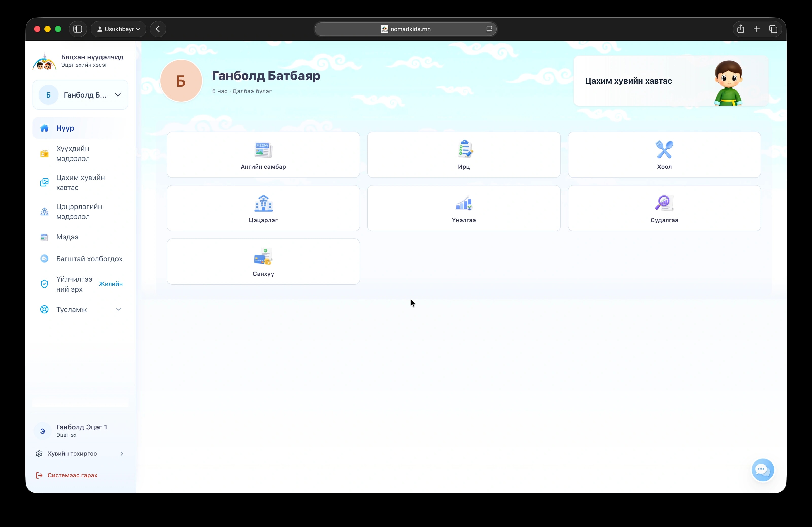The width and height of the screenshot is (812, 527).
Task: Open Үйлчилгээний эрх sidebar item
Action: [x=80, y=284]
